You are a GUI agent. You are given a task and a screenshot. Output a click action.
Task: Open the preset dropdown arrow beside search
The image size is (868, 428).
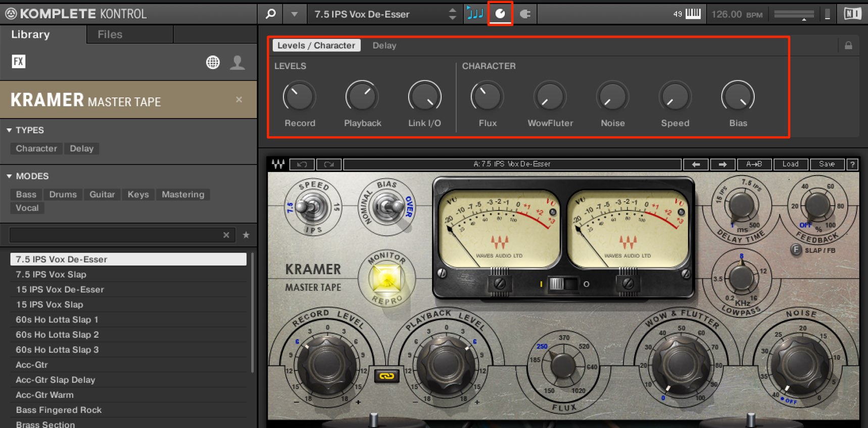tap(294, 14)
